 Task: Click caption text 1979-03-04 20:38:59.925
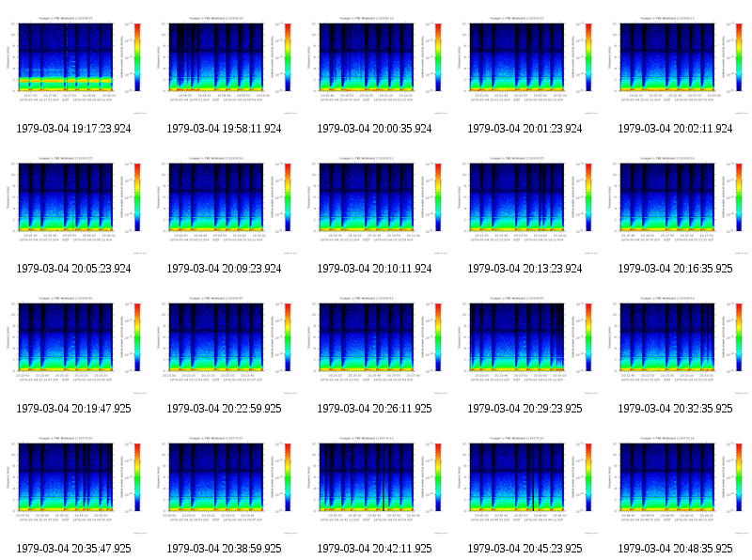224,549
